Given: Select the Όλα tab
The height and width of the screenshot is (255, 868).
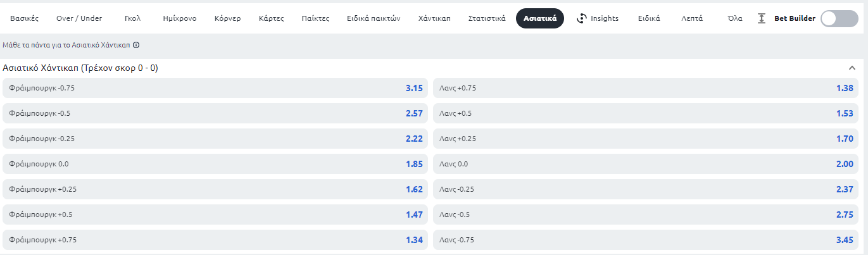Looking at the screenshot, I should point(735,18).
